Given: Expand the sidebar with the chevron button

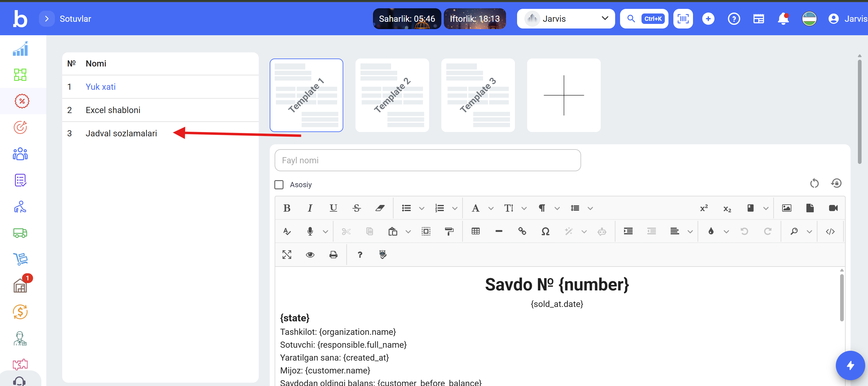Looking at the screenshot, I should pyautogui.click(x=47, y=19).
